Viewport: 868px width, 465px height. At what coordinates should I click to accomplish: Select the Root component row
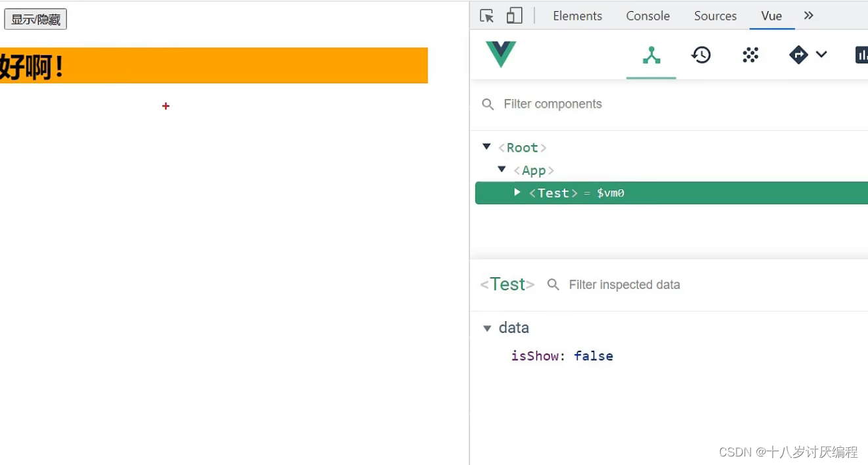click(x=672, y=148)
